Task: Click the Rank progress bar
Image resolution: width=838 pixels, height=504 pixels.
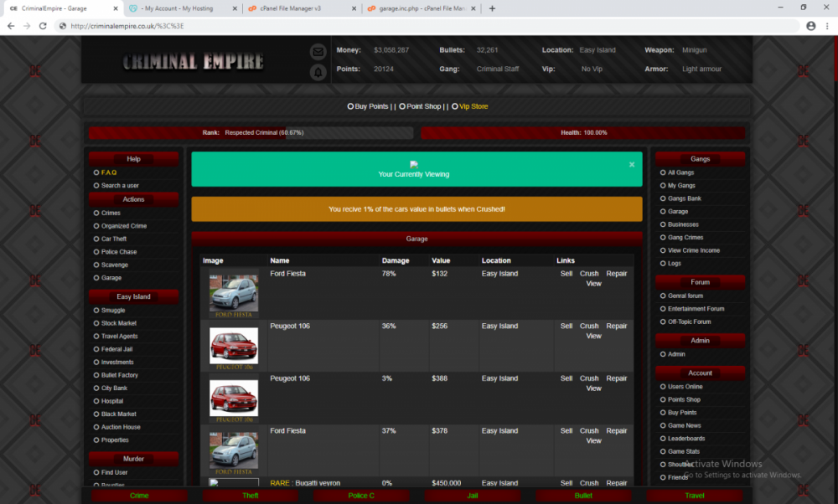Action: (x=251, y=132)
